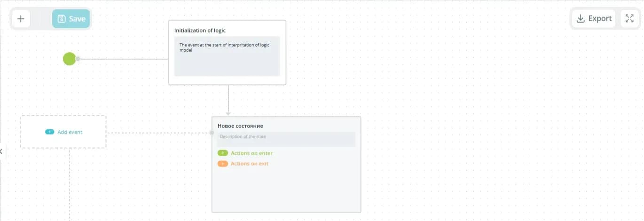Select the Новое состояние state title

pos(240,126)
